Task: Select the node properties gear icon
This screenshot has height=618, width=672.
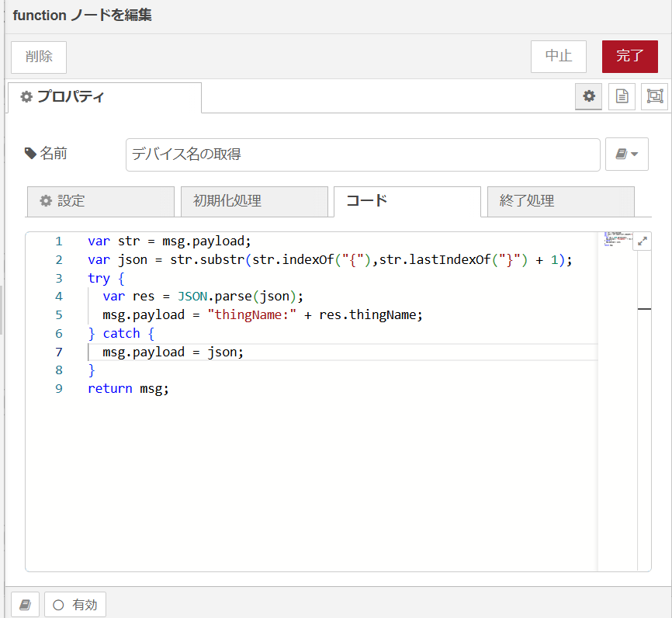Action: pyautogui.click(x=588, y=96)
